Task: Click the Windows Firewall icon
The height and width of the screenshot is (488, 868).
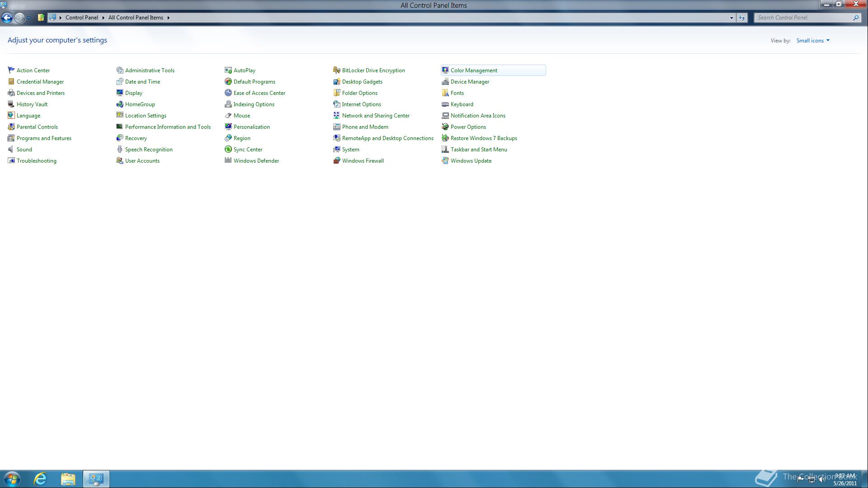Action: tap(337, 160)
